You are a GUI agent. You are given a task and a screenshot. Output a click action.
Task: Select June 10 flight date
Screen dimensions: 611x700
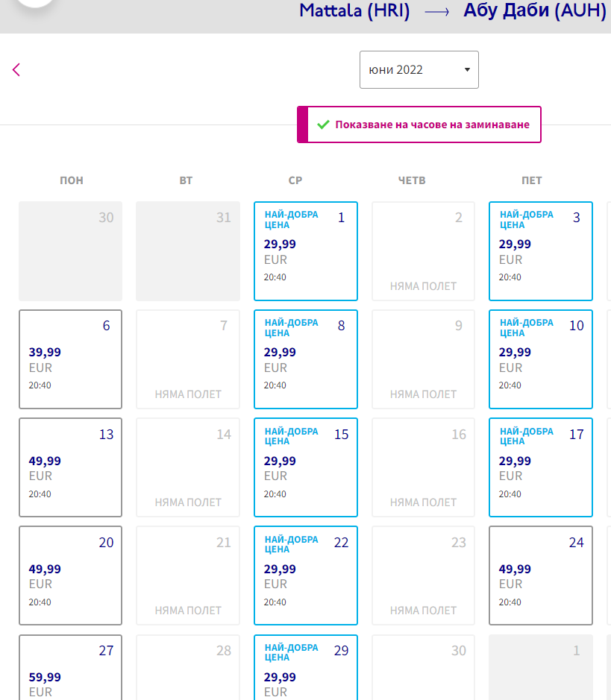(541, 359)
